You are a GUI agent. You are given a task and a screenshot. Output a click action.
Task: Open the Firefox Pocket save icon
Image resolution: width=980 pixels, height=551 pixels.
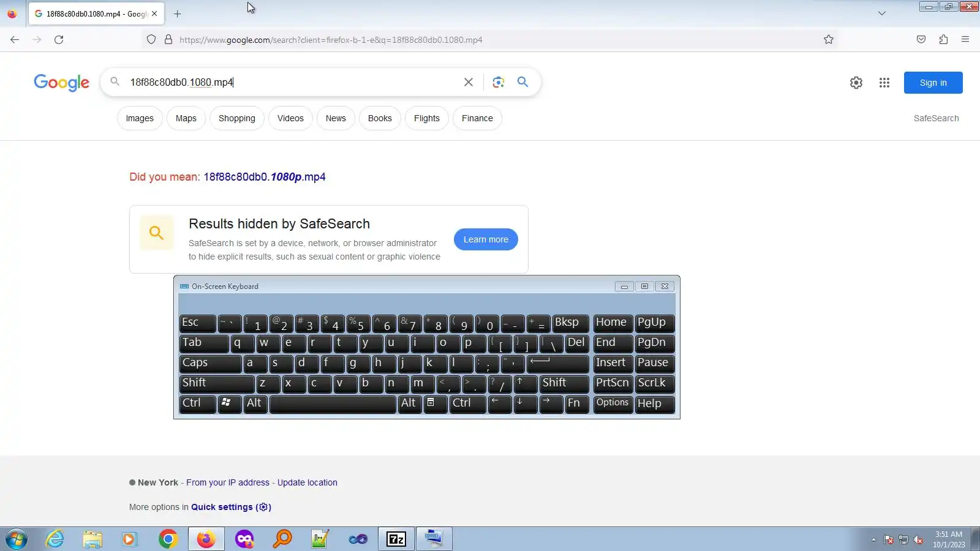921,40
